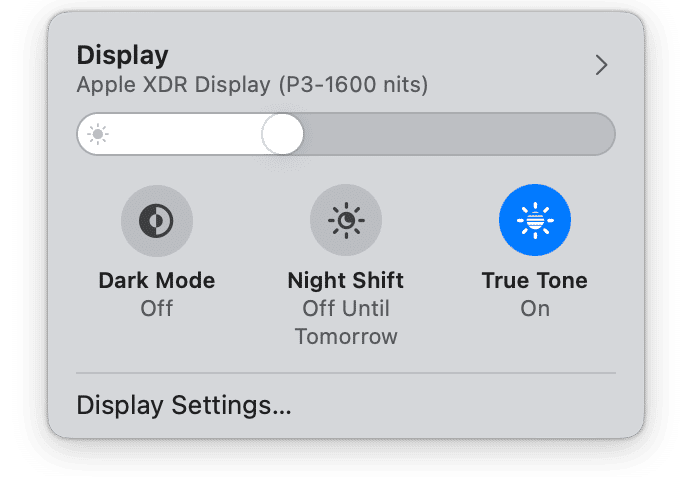The image size is (692, 494).
Task: Click the Display heading
Action: (x=122, y=55)
